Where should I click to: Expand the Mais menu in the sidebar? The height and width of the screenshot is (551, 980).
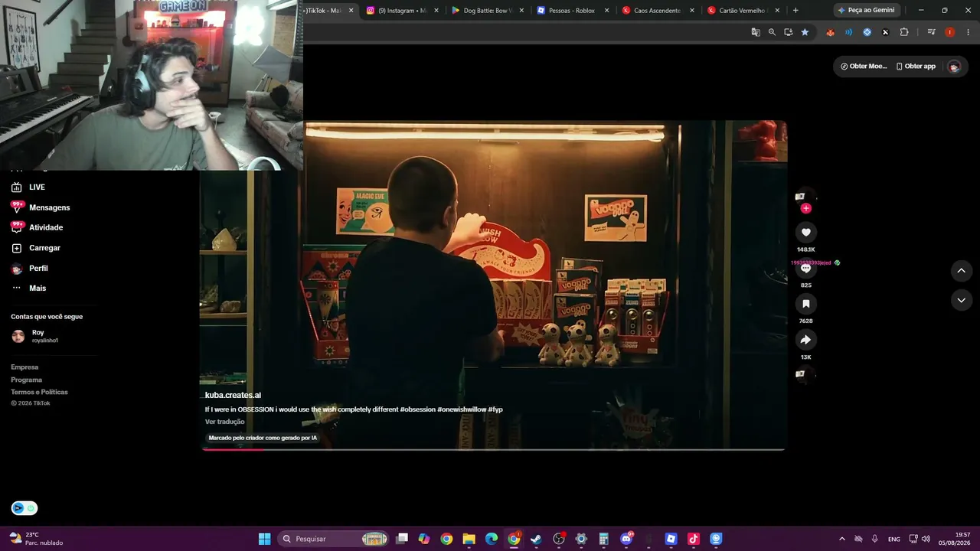point(28,289)
